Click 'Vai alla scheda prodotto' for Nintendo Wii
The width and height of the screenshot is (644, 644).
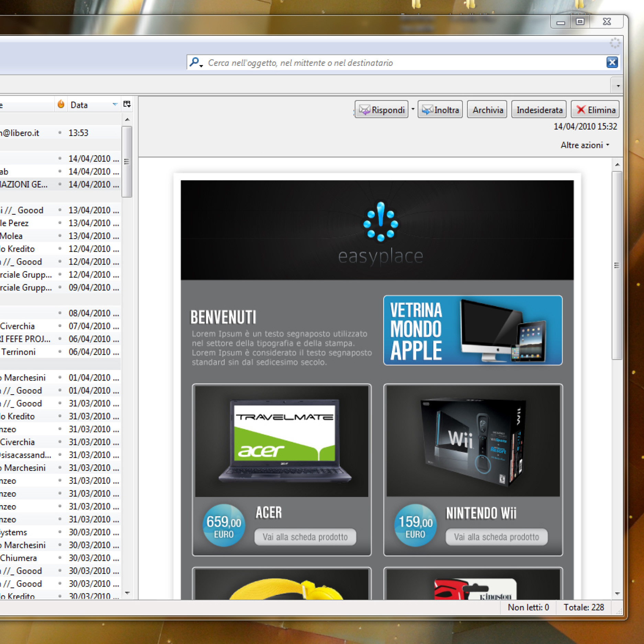click(496, 537)
